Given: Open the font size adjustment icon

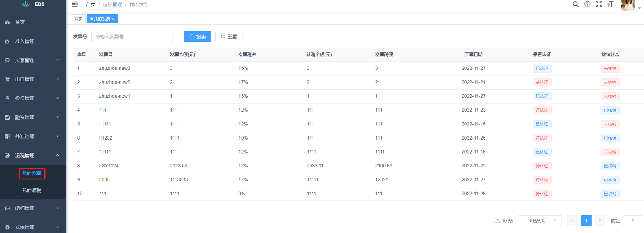Looking at the screenshot, I should [x=610, y=4].
